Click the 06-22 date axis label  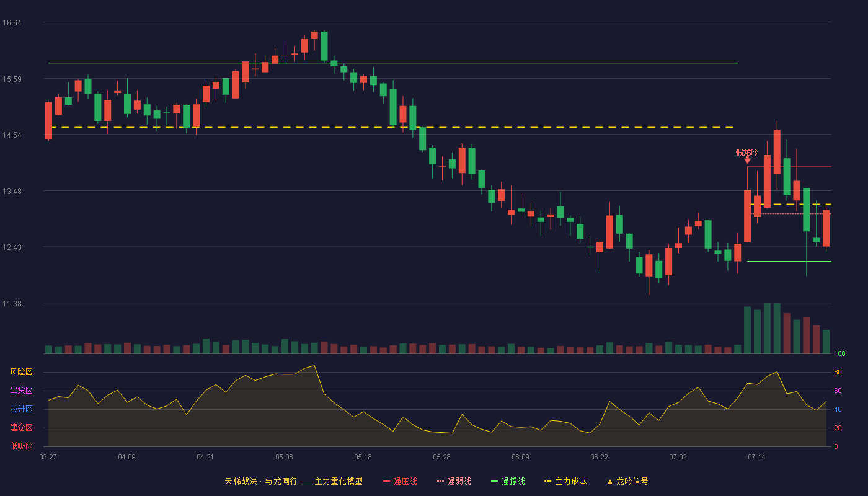pyautogui.click(x=599, y=457)
